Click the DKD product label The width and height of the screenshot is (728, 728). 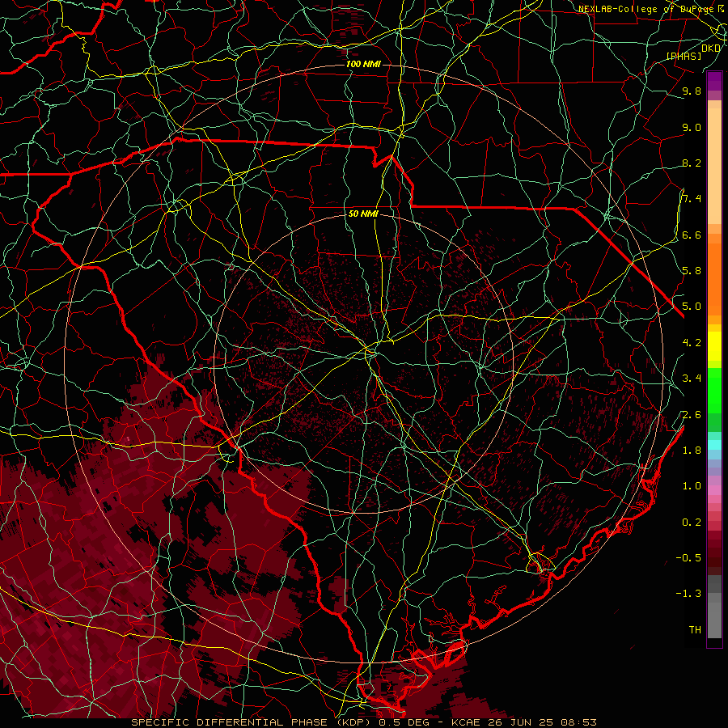711,49
